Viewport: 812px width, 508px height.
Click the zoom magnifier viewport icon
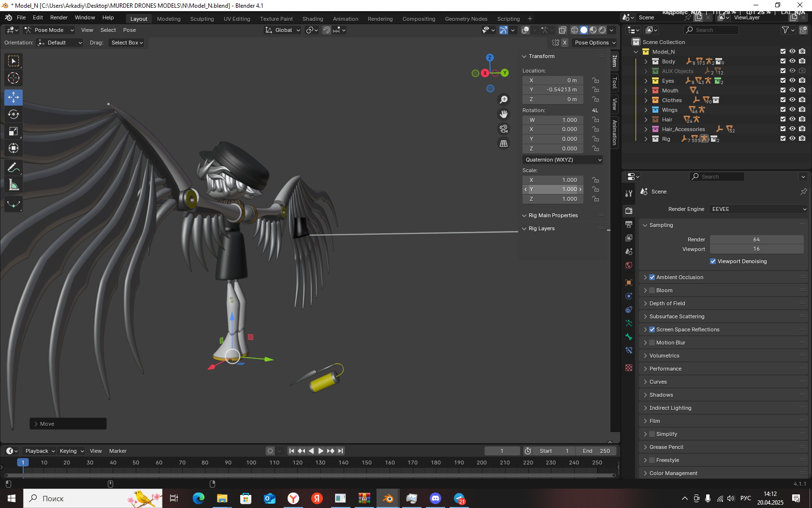(x=504, y=99)
